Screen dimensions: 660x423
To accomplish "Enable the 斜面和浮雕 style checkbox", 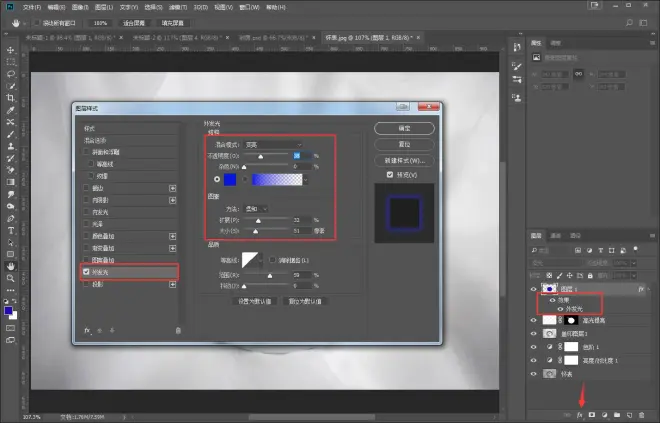I will pyautogui.click(x=86, y=152).
